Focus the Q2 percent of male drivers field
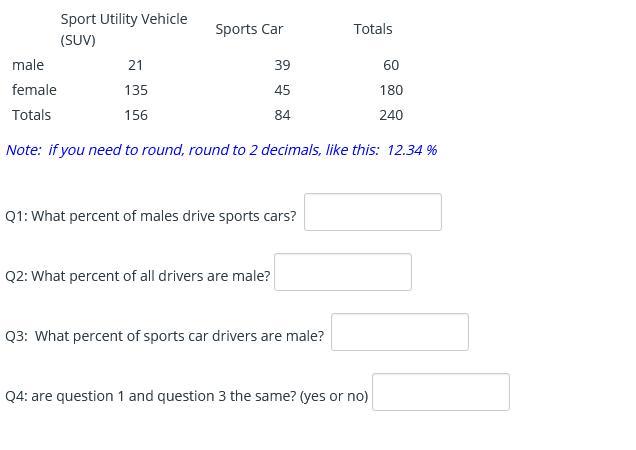The width and height of the screenshot is (636, 450). click(x=342, y=272)
